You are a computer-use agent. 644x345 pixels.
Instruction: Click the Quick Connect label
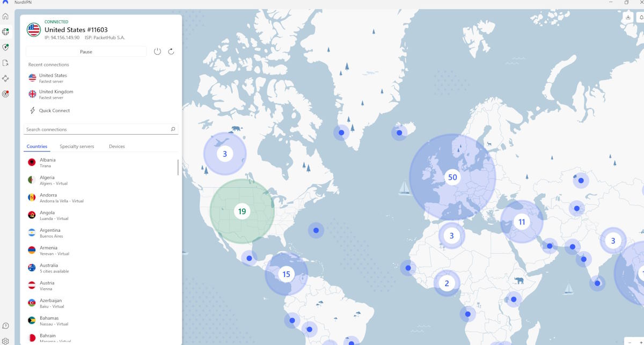click(x=54, y=111)
